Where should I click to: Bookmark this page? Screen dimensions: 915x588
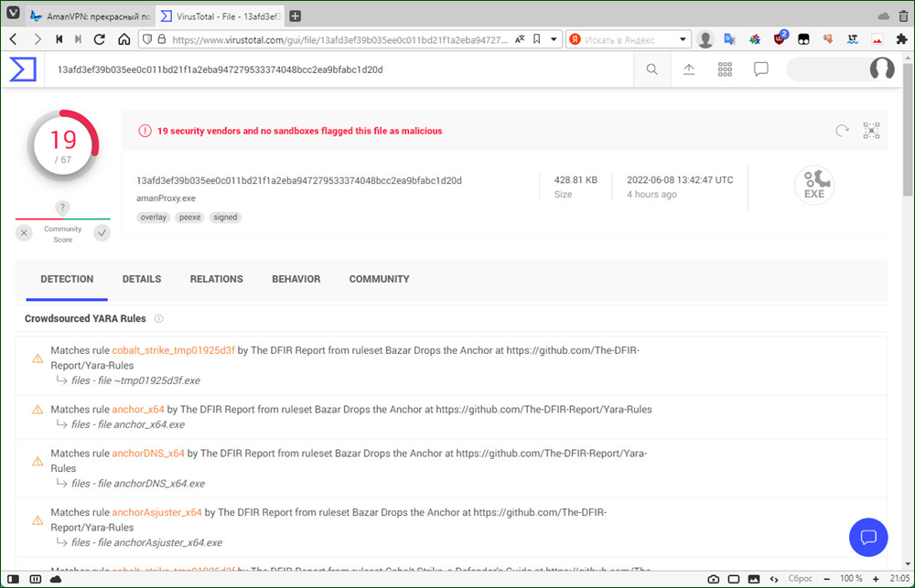[537, 39]
